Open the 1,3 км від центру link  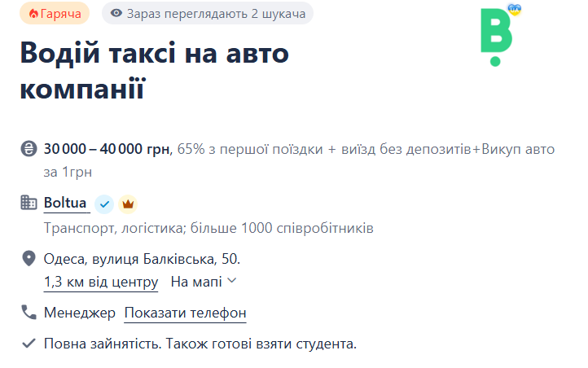tap(101, 282)
